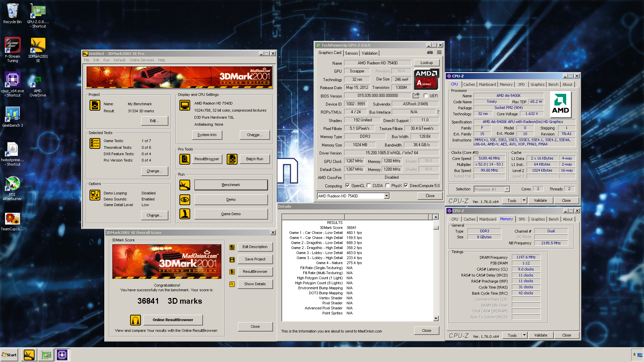Toggle the DirectCompute 5.0 checkbox
This screenshot has width=644, height=362.
click(x=406, y=186)
